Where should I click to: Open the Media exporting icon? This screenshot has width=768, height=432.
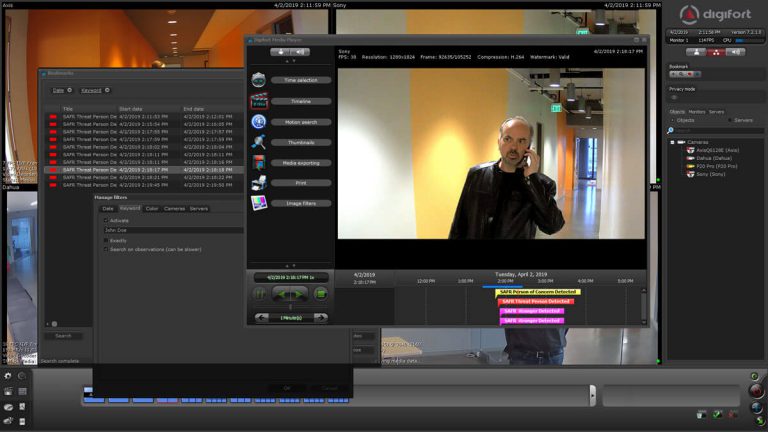[259, 163]
